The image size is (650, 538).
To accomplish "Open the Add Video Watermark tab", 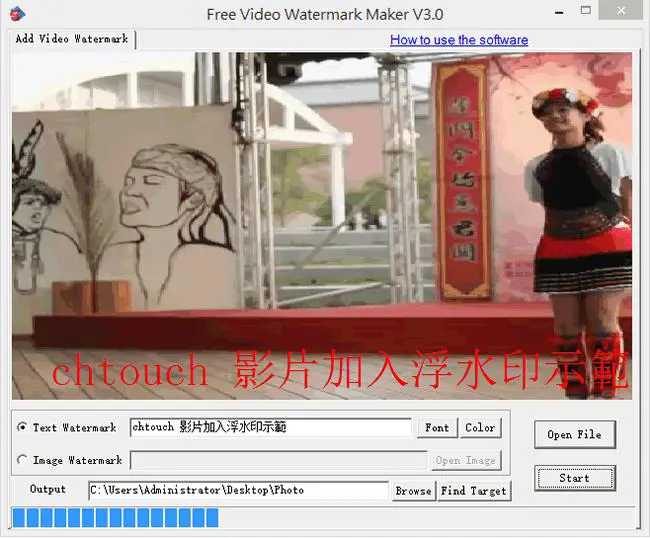I will click(72, 39).
